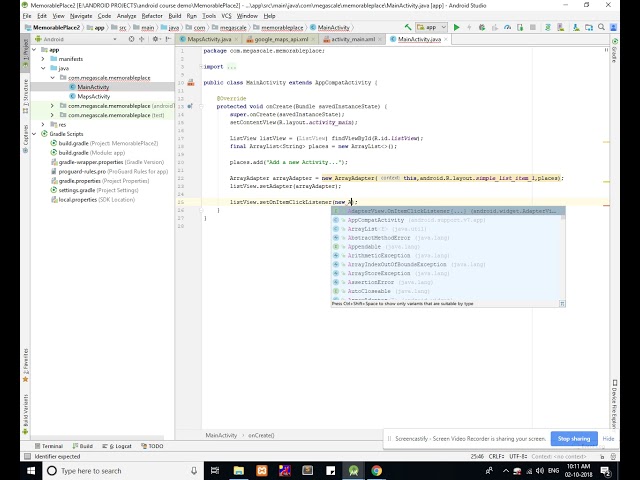This screenshot has height=480, width=640.
Task: Open the Android Profiler gauge icon
Action: pos(507,27)
